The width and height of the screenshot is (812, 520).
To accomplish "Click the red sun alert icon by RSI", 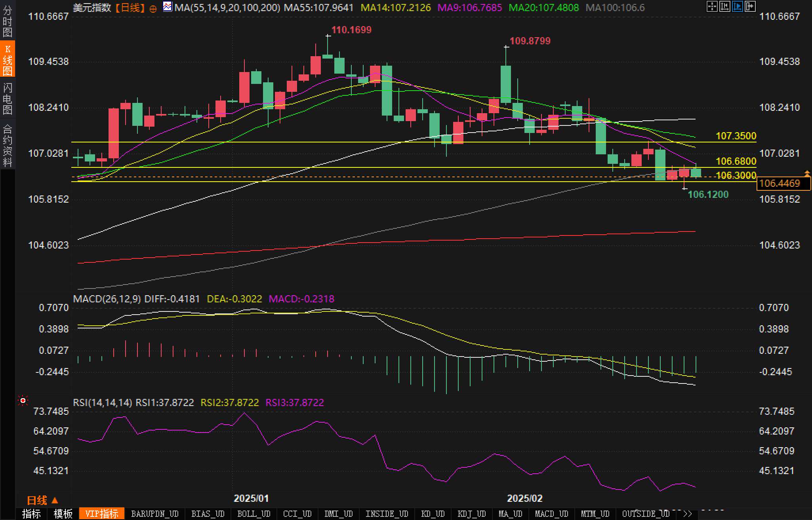I will (x=23, y=401).
